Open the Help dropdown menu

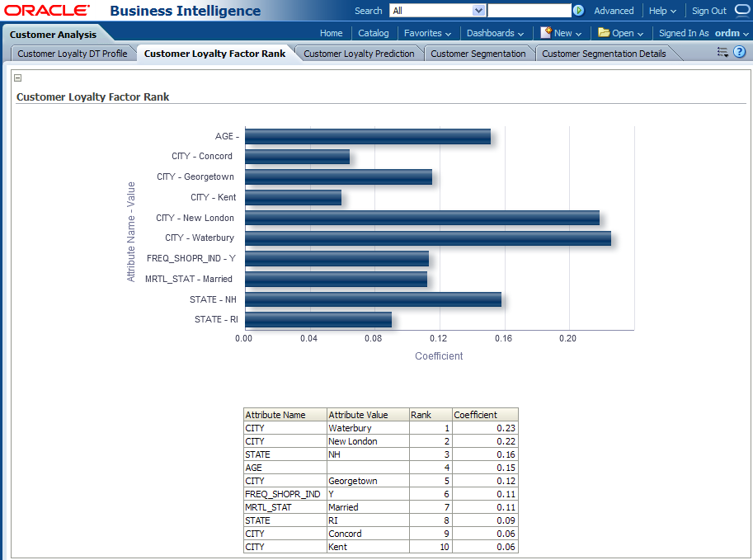point(662,11)
